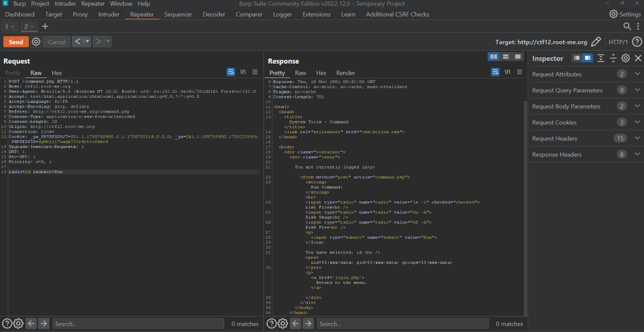Select Repeater tab 1
This screenshot has height=332, width=644.
(x=7, y=26)
